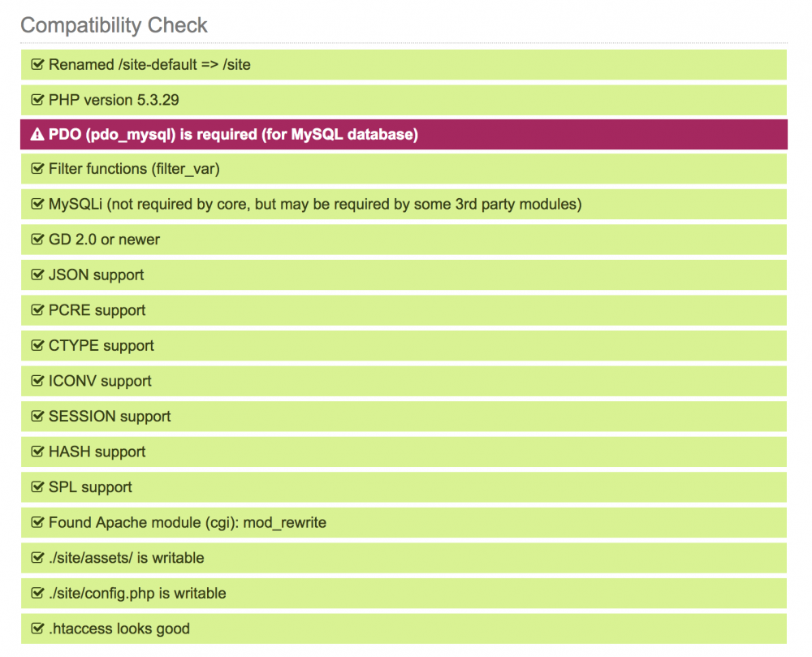812x657 pixels.
Task: Click the checkmark for HASH support
Action: [37, 452]
